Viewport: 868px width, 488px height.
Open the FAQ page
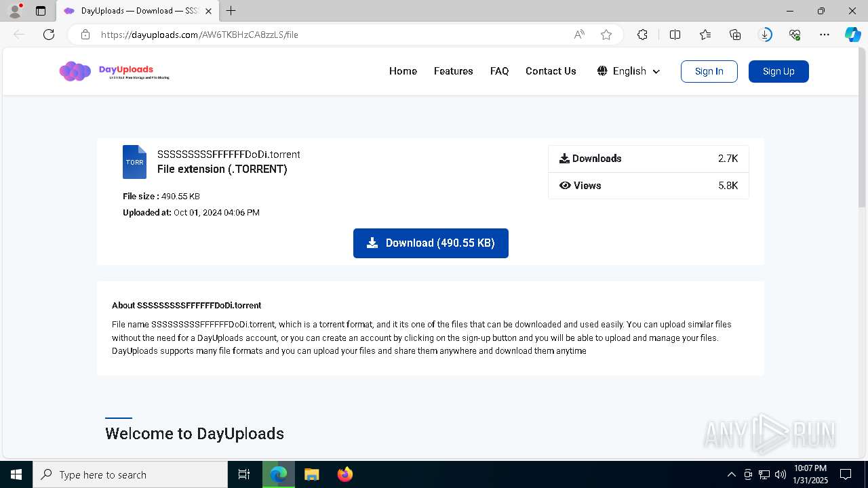click(x=499, y=71)
